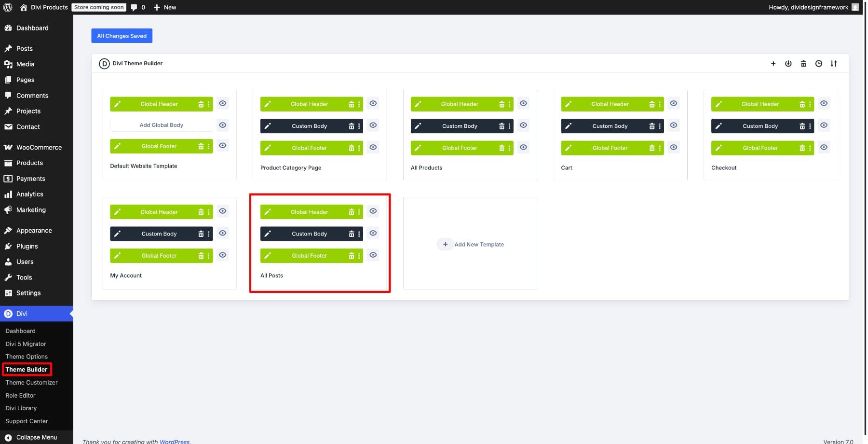The width and height of the screenshot is (868, 444).
Task: Click Howdy, dividesignframework account text
Action: point(808,7)
